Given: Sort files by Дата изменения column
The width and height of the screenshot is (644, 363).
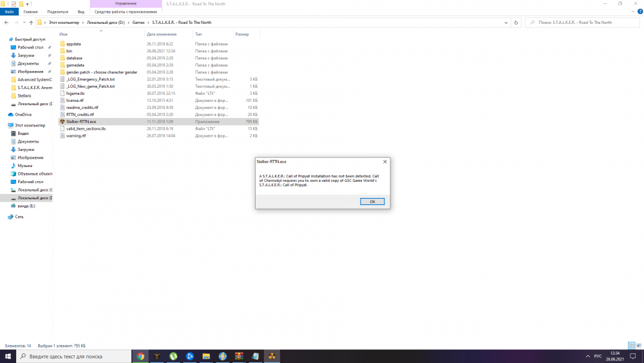Looking at the screenshot, I should point(162,34).
